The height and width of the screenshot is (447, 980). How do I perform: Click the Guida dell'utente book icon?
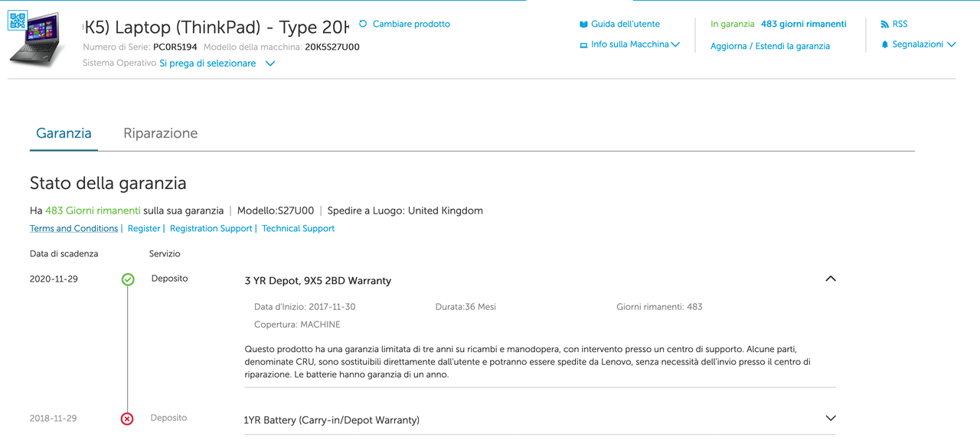(x=583, y=24)
